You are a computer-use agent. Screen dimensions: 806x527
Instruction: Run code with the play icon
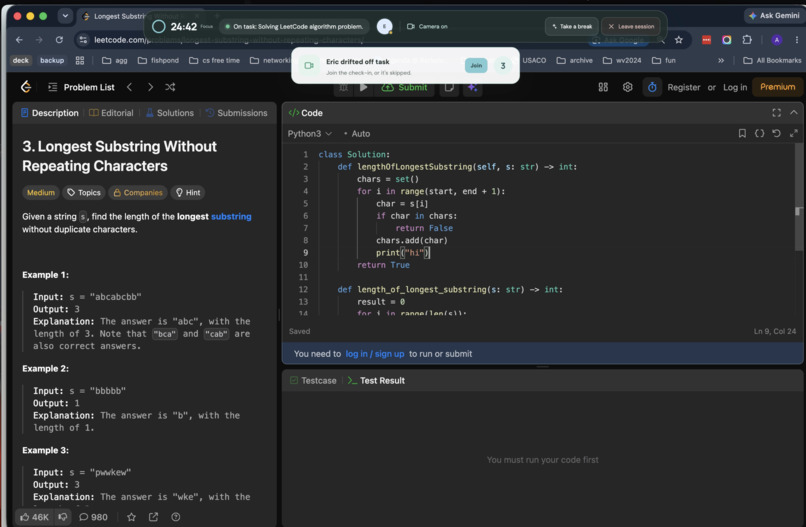coord(363,87)
